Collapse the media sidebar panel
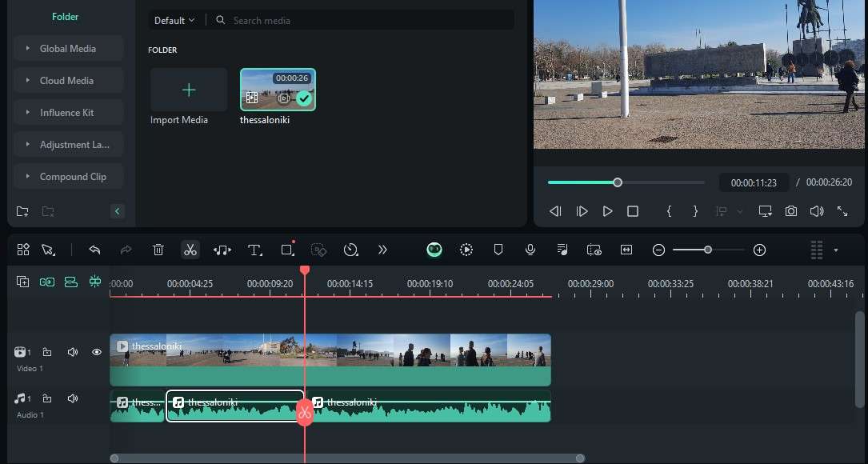Viewport: 868px width, 464px height. 117,211
